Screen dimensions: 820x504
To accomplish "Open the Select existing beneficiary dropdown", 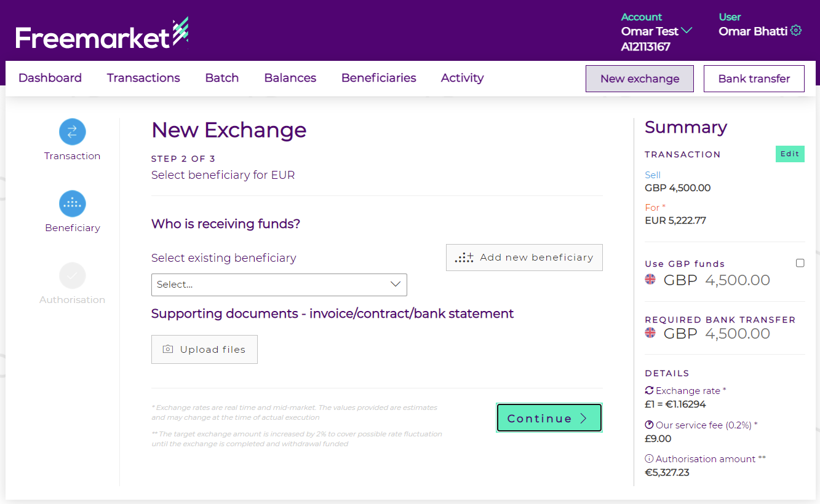I will tap(279, 285).
